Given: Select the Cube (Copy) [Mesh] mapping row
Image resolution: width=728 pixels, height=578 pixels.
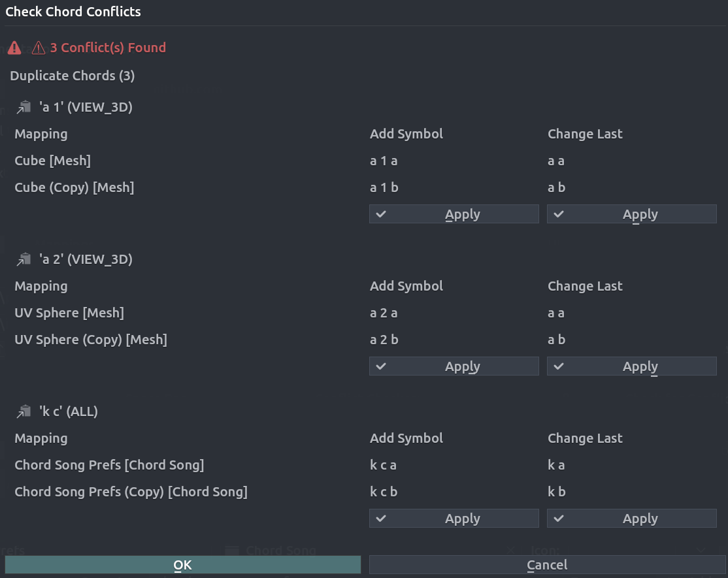Looking at the screenshot, I should (74, 187).
